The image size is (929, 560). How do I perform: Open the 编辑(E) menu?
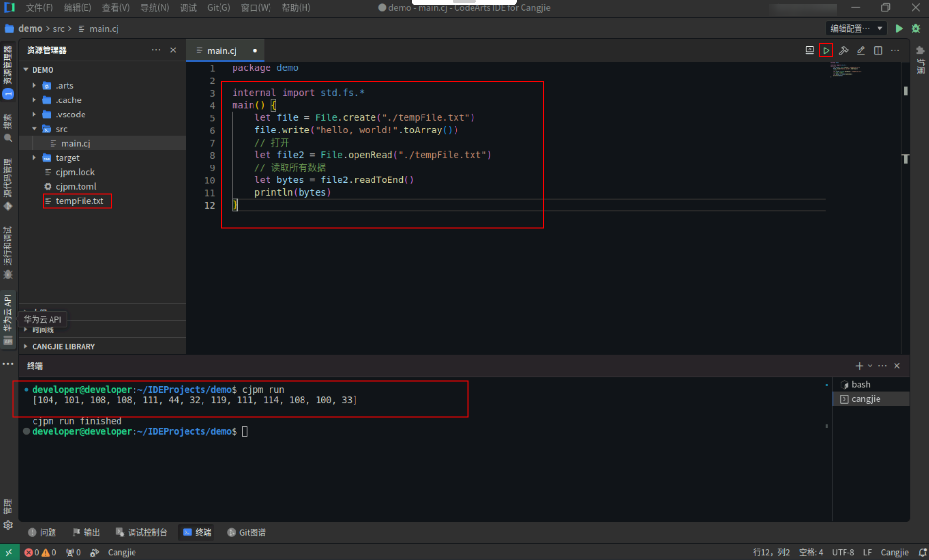tap(77, 8)
